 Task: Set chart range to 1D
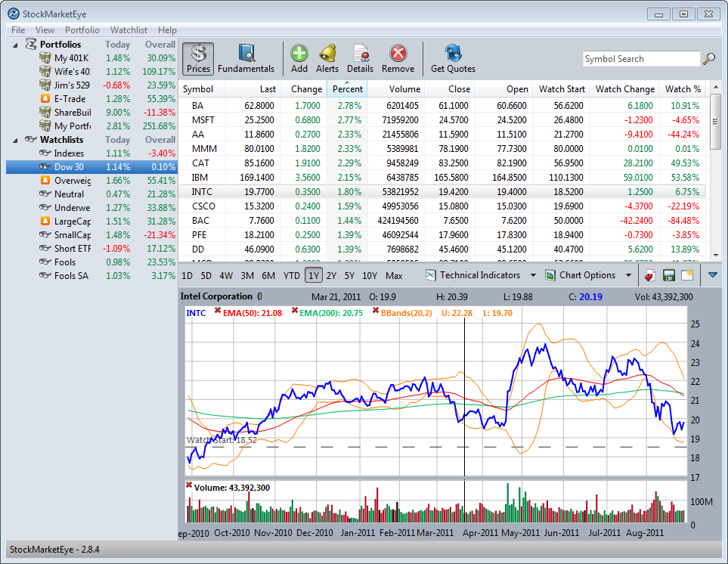(187, 276)
